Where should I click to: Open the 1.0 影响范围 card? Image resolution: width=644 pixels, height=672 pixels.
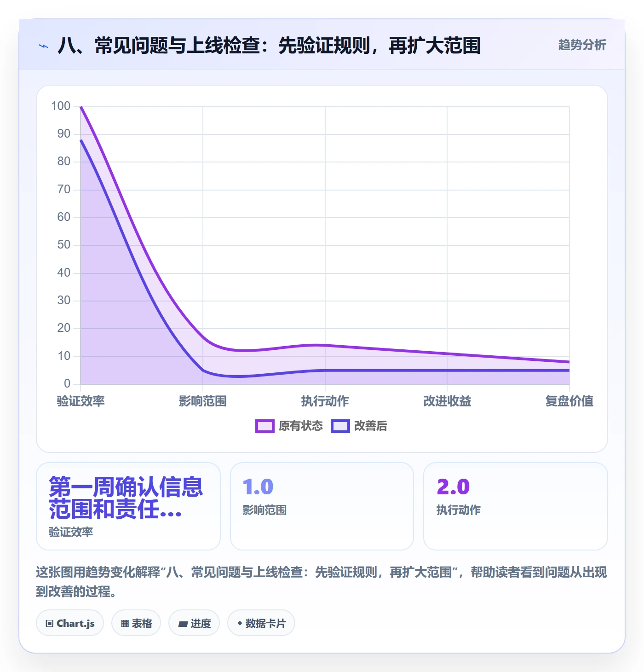pos(322,506)
